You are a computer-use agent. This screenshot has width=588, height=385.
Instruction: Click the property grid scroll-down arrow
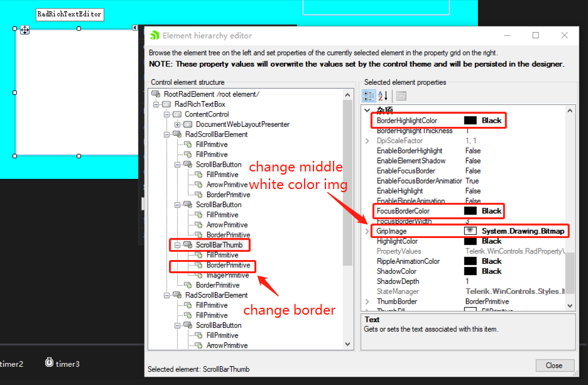click(x=570, y=305)
